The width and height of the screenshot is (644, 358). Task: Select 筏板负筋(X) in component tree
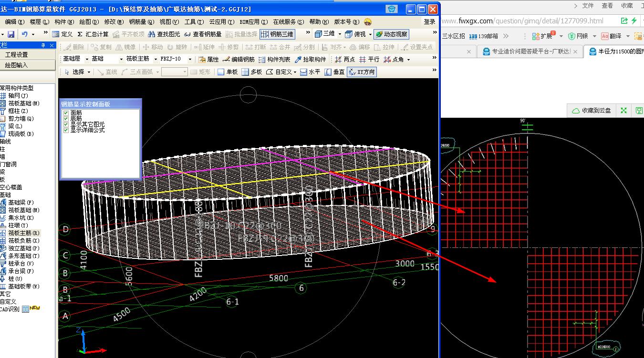[20, 241]
